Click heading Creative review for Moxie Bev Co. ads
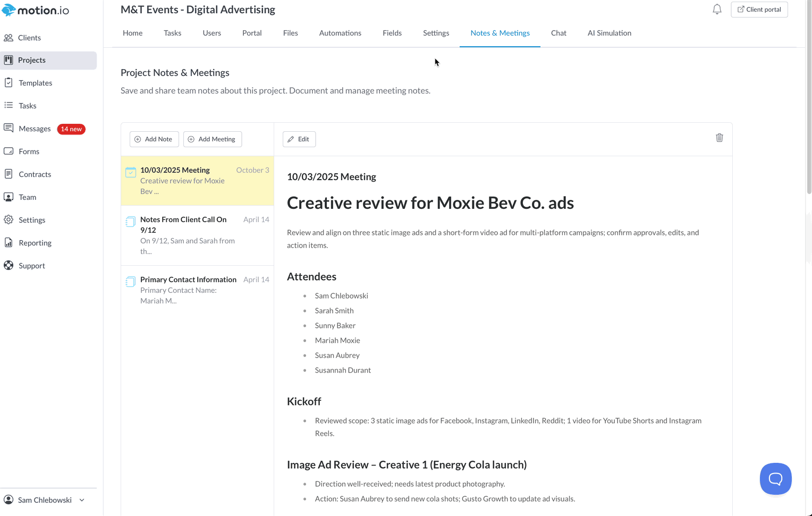812x516 pixels. coord(430,202)
